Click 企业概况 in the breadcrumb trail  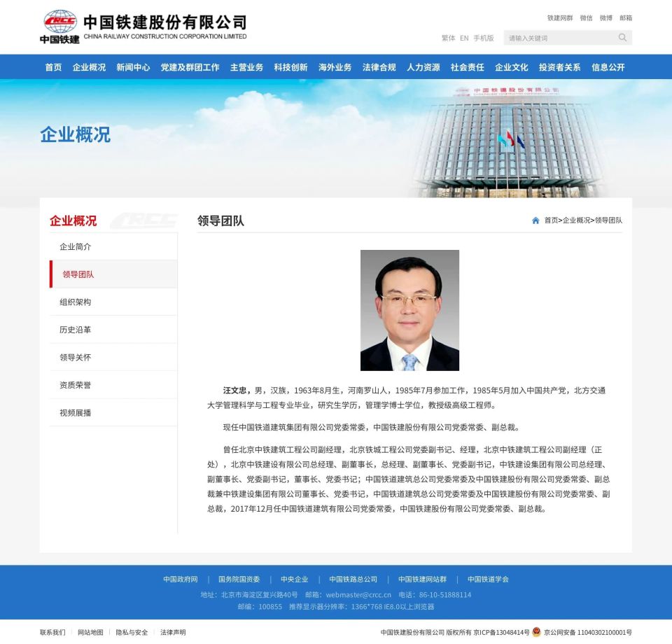click(x=576, y=220)
